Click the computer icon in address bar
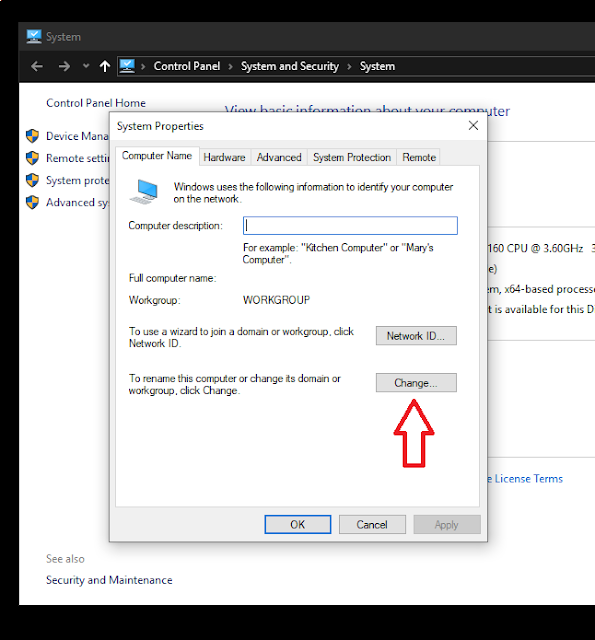This screenshot has height=640, width=595. coord(127,66)
